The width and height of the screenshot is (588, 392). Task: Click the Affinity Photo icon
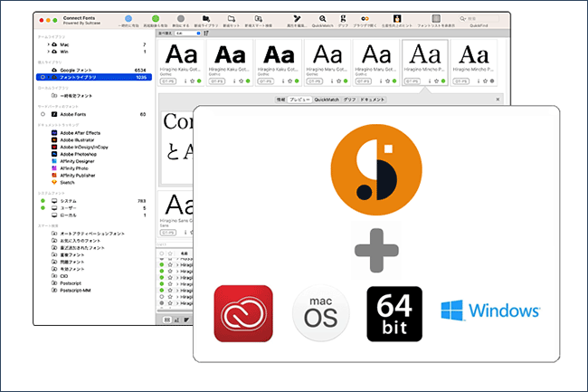coord(54,168)
